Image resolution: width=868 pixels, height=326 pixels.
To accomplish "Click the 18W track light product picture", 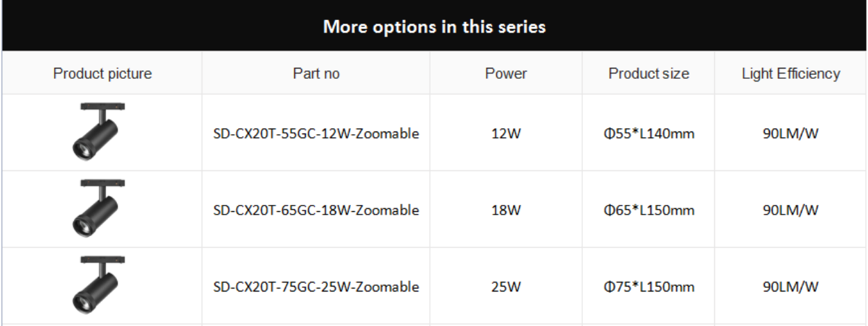I will [98, 208].
